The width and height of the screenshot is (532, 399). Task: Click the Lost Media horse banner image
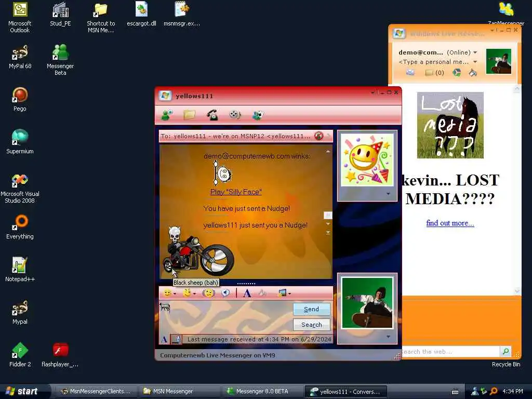[450, 125]
